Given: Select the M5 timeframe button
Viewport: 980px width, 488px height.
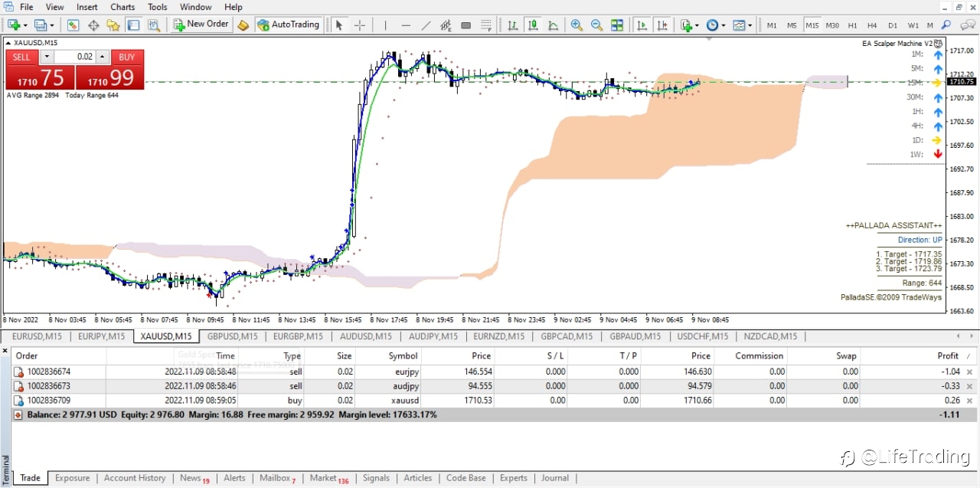Looking at the screenshot, I should (792, 25).
